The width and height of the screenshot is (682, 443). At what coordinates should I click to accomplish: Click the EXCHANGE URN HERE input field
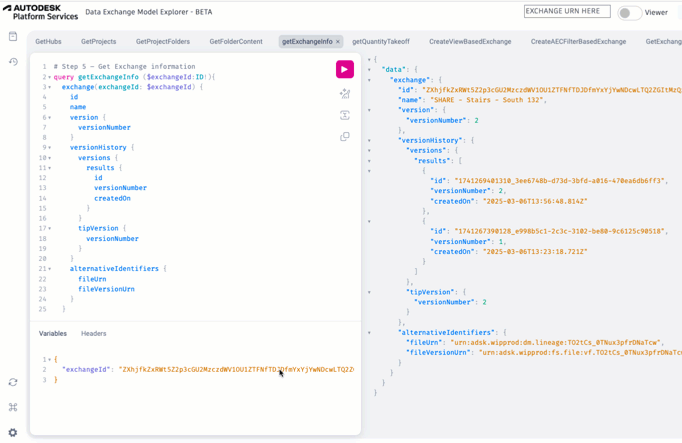coord(567,11)
